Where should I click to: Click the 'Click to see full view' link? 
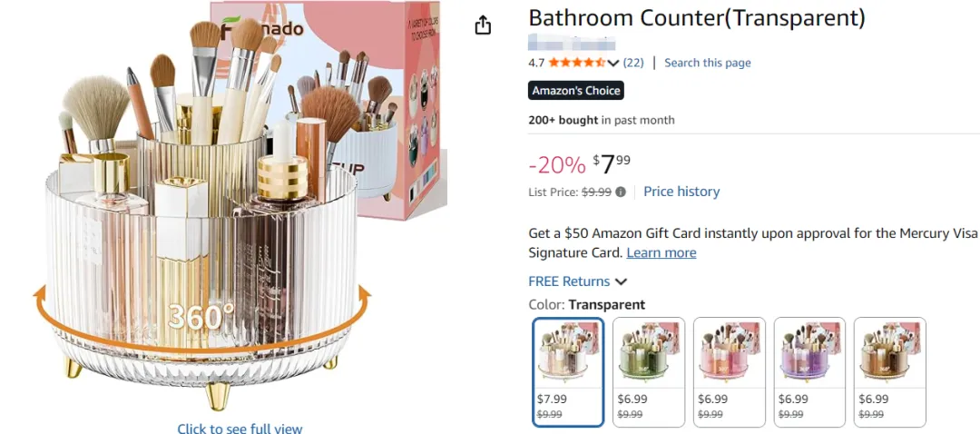click(240, 429)
